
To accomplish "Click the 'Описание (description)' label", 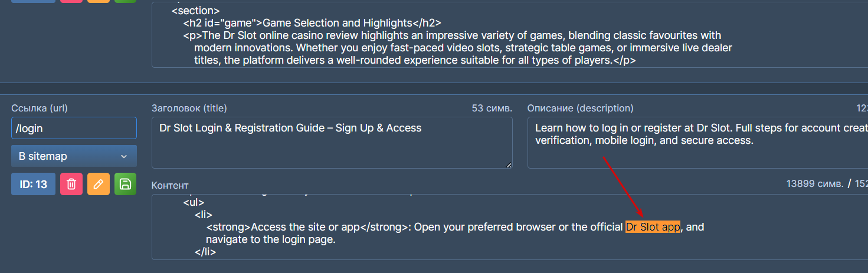I will click(x=580, y=108).
